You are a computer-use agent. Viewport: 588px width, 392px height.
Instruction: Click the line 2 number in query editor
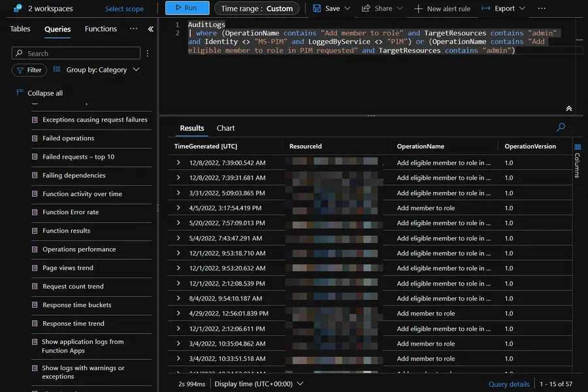pyautogui.click(x=177, y=33)
